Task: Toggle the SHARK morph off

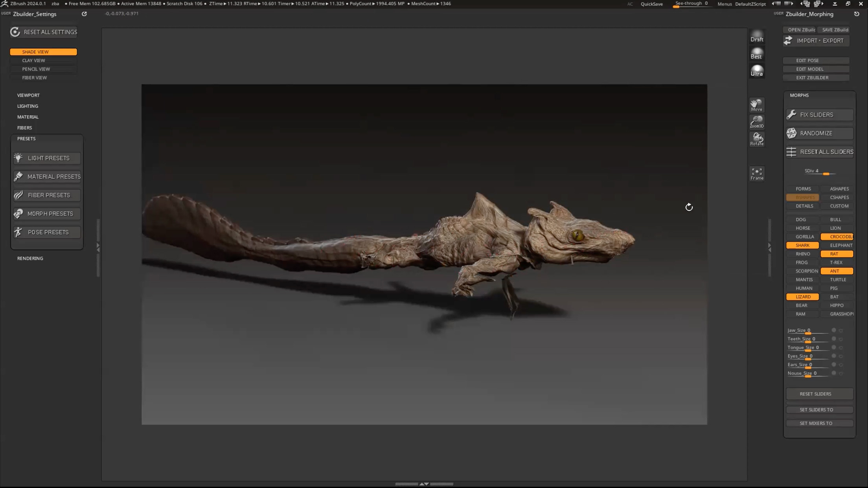Action: coord(802,245)
